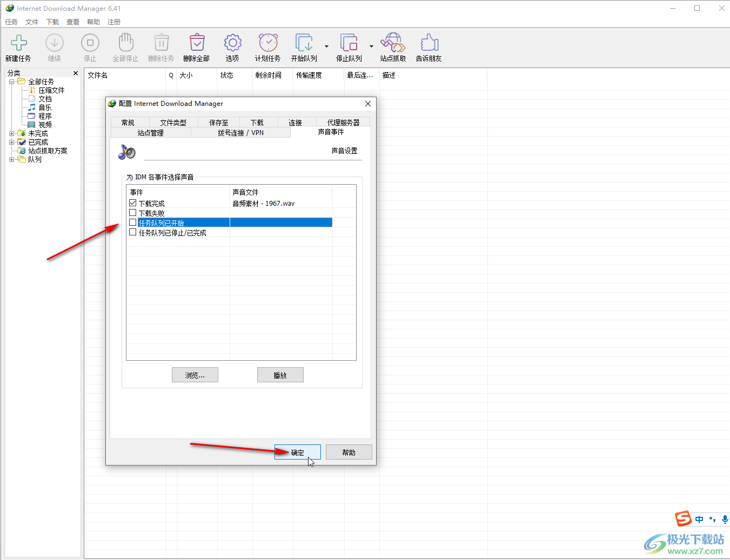Switch to the 下载 settings tab

(257, 123)
